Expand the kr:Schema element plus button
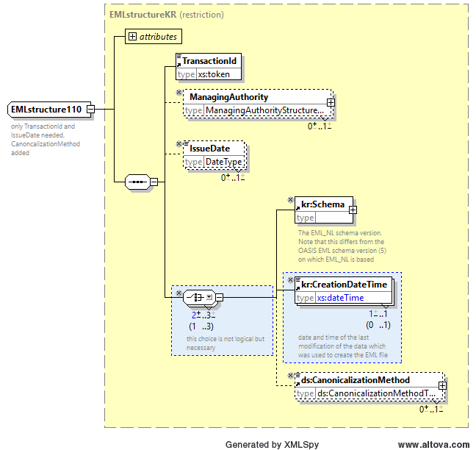The width and height of the screenshot is (476, 450). [353, 210]
